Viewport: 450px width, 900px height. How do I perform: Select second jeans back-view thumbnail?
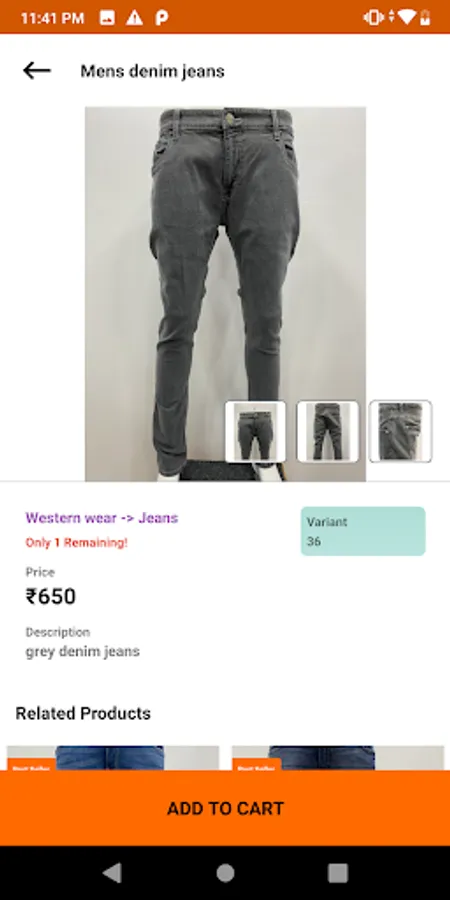(327, 432)
